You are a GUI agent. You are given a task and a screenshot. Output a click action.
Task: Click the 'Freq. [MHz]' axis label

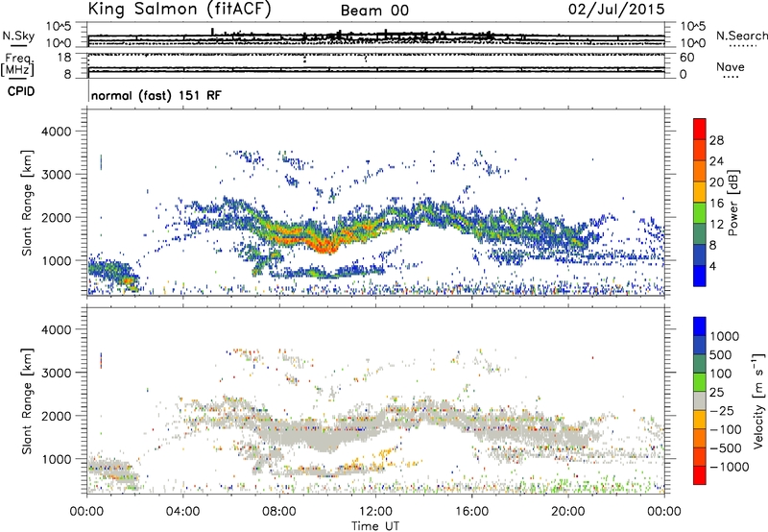point(17,65)
